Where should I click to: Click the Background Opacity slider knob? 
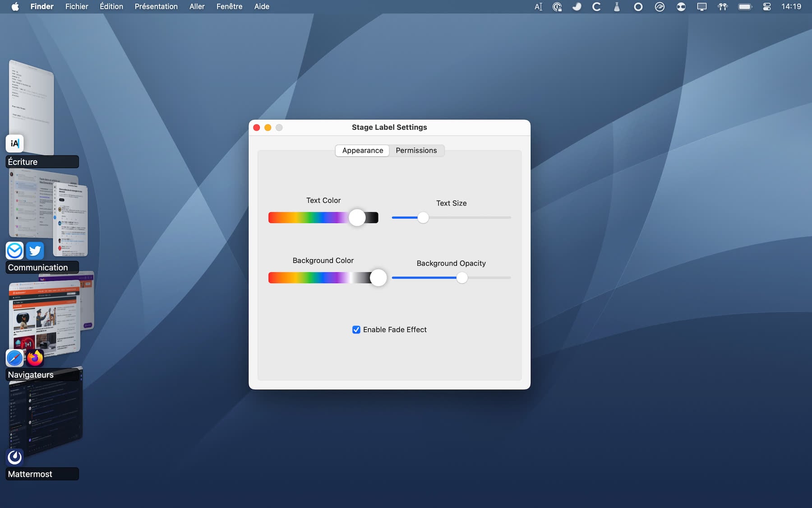[x=461, y=278]
